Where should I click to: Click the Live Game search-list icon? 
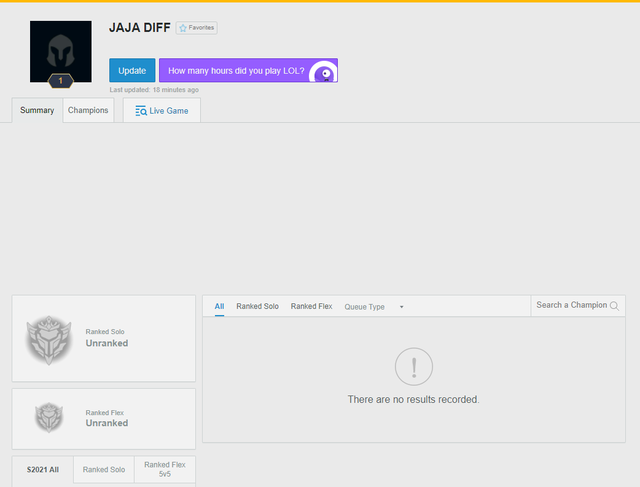[141, 111]
